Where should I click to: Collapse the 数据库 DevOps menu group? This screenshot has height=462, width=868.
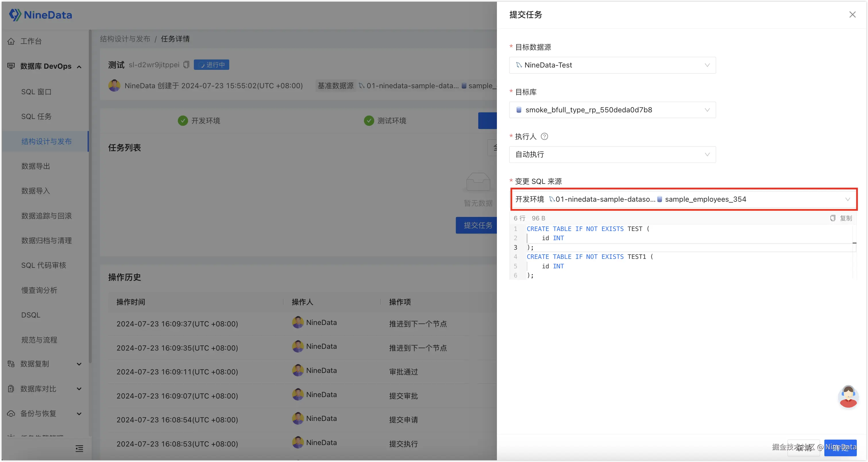79,66
